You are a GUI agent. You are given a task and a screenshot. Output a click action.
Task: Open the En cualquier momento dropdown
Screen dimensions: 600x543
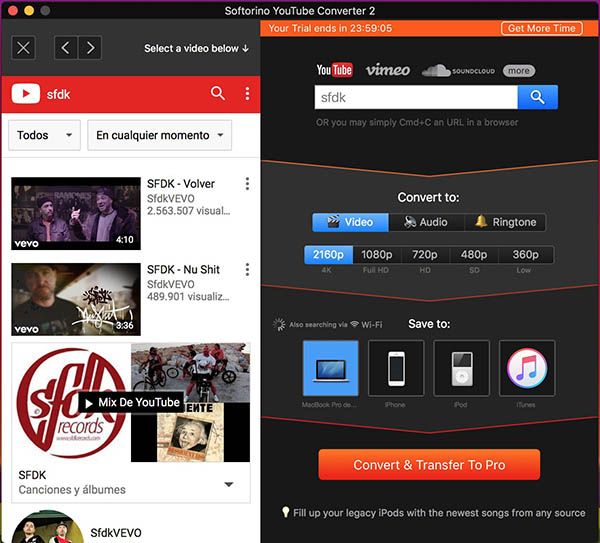[x=160, y=135]
